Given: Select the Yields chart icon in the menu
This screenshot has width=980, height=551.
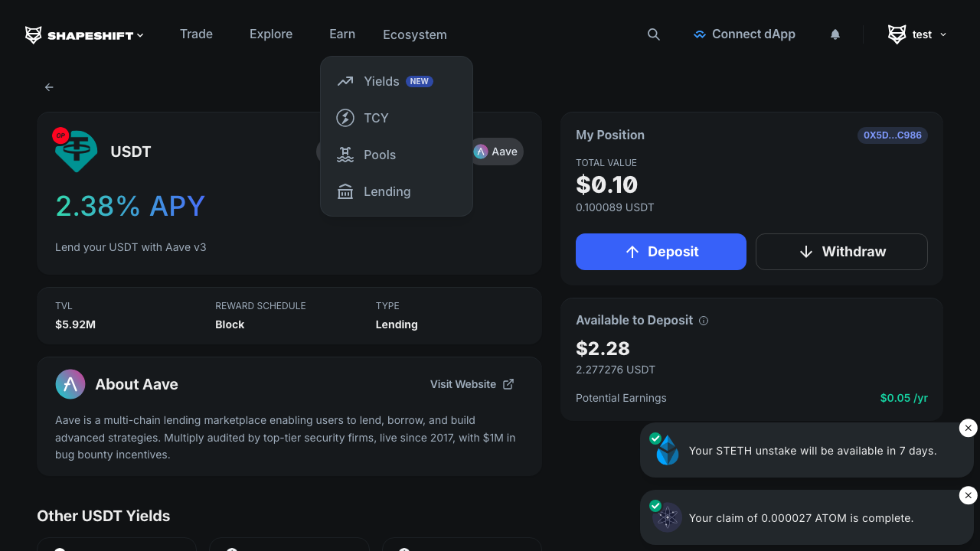Looking at the screenshot, I should pos(345,80).
